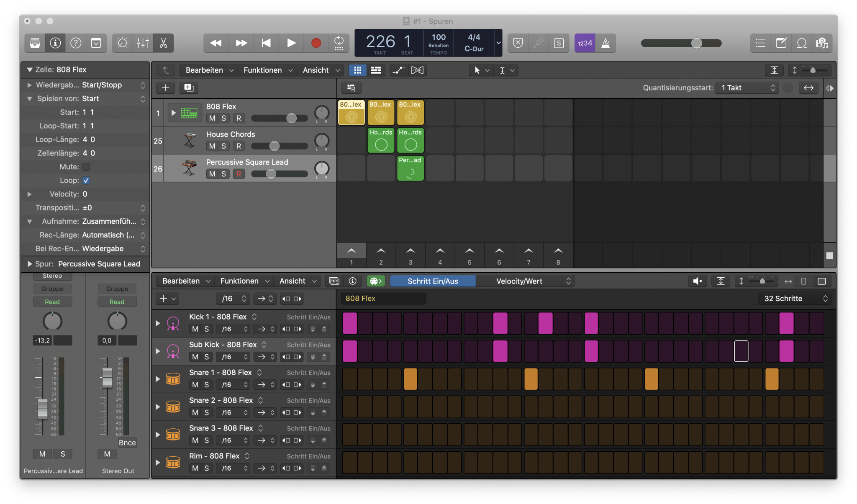Screen dimensions: 857x504
Task: Expand the Velocity disclosure triangle
Action: tap(29, 194)
